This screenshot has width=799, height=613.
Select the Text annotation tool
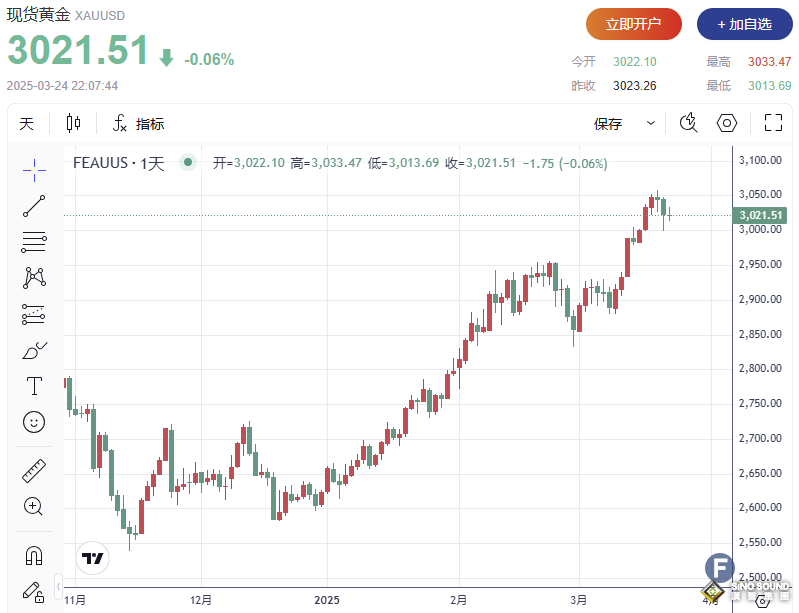point(34,386)
